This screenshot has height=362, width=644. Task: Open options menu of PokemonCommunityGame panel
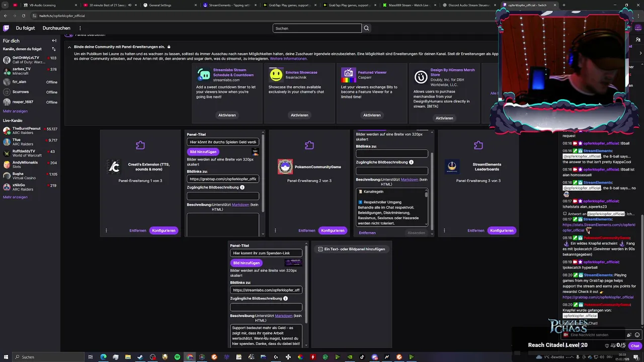click(x=275, y=231)
